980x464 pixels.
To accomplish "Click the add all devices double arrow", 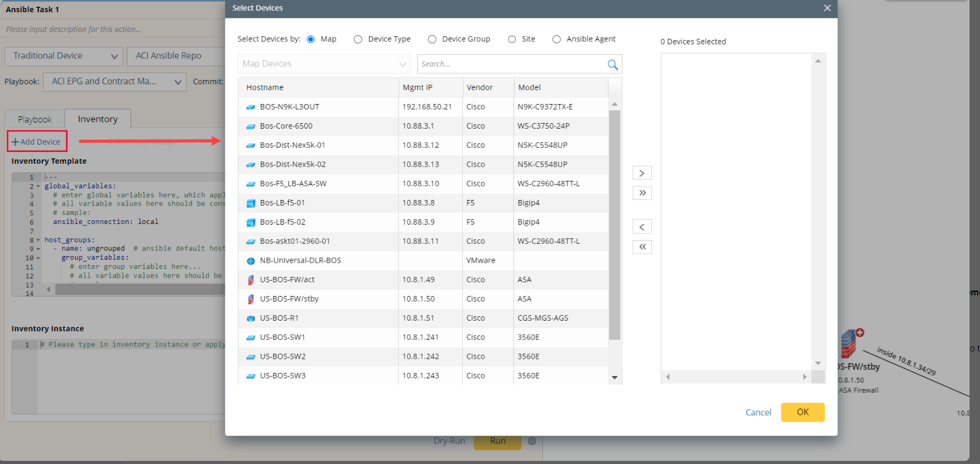I will pyautogui.click(x=641, y=193).
